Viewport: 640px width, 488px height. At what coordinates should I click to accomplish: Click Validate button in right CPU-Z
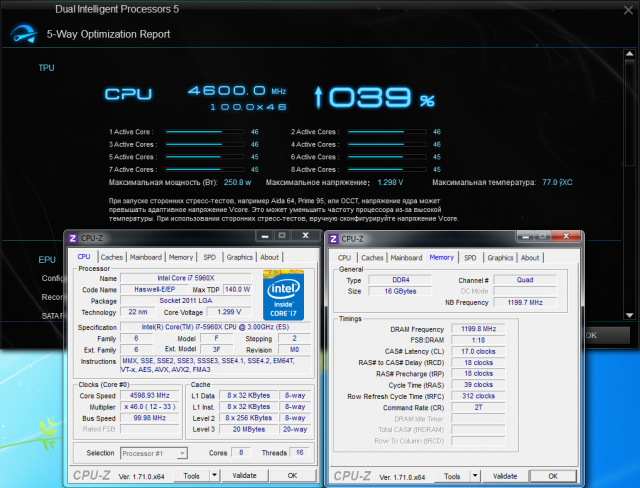click(504, 476)
